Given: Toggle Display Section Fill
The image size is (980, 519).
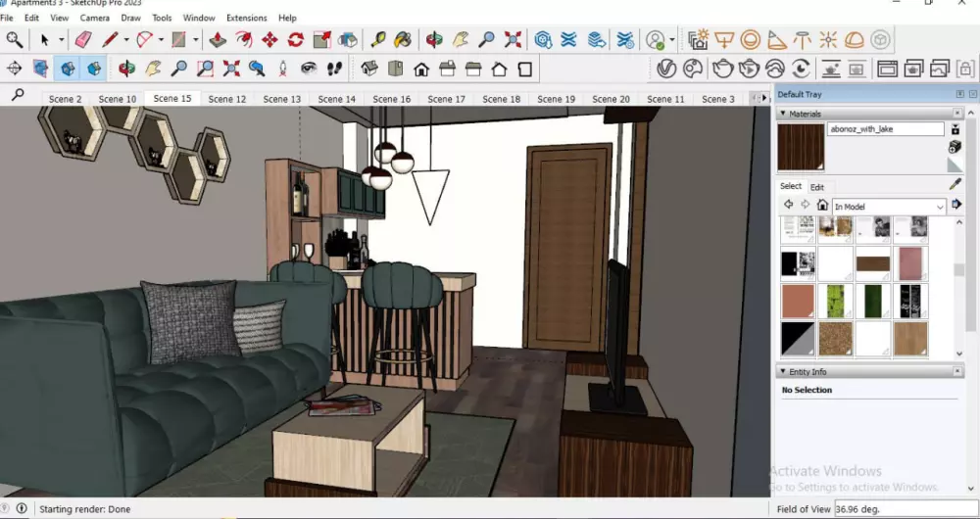Looking at the screenshot, I should pyautogui.click(x=94, y=69).
